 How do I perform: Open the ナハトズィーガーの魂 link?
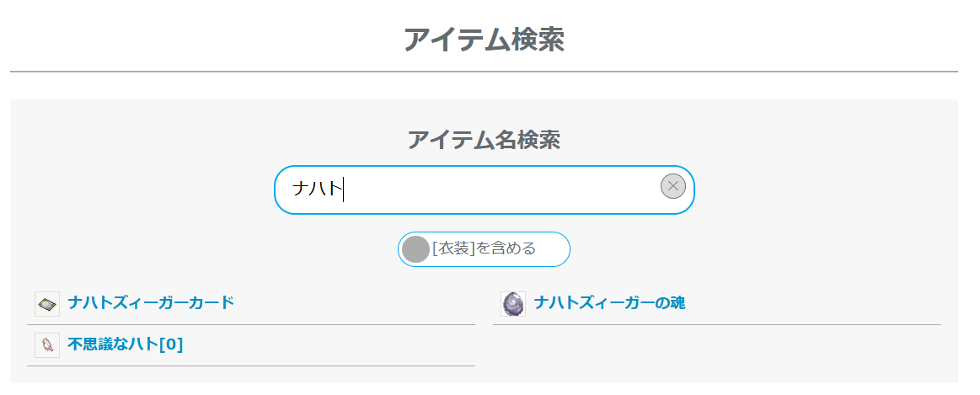click(609, 303)
